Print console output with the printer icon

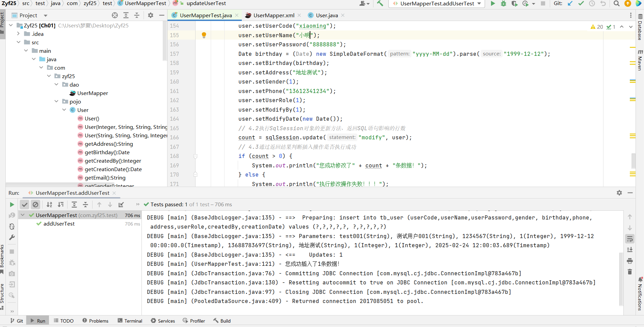coord(630,261)
